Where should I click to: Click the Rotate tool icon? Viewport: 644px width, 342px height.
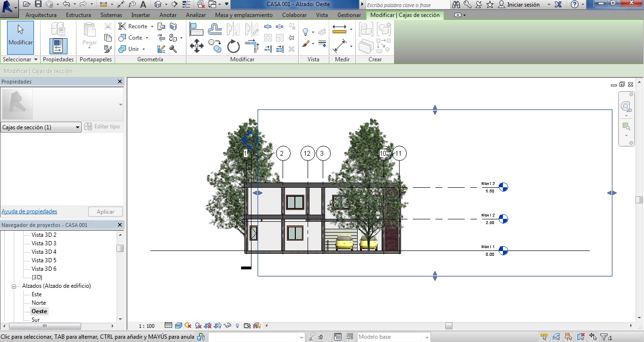[x=234, y=46]
